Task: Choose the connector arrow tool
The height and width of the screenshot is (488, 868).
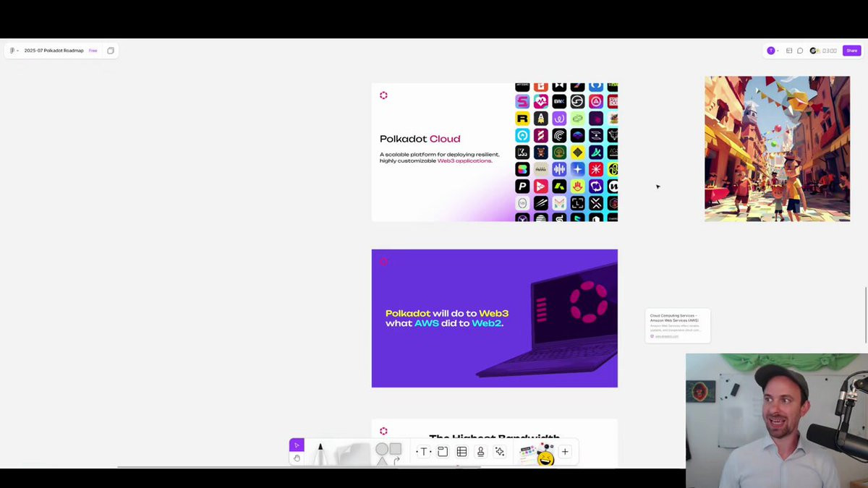Action: (x=396, y=461)
